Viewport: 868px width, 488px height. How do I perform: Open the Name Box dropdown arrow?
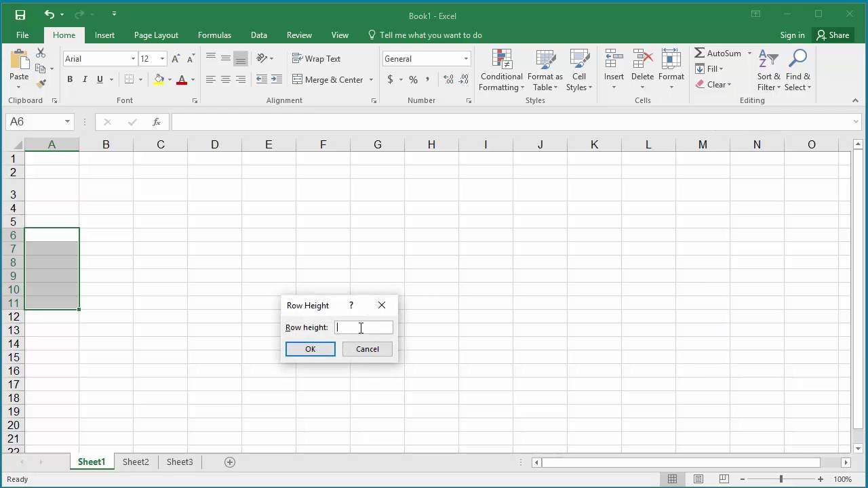tap(67, 122)
